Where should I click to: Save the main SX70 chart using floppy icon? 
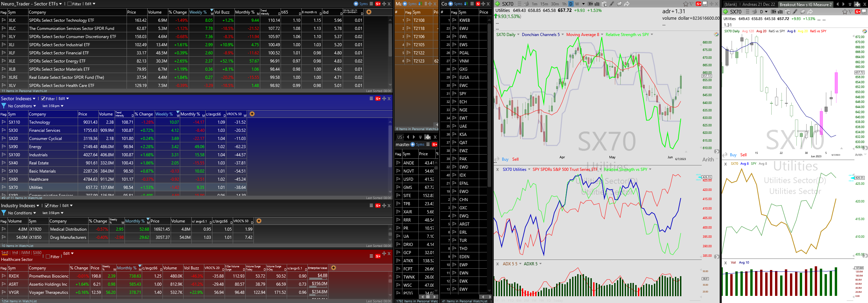click(x=705, y=4)
